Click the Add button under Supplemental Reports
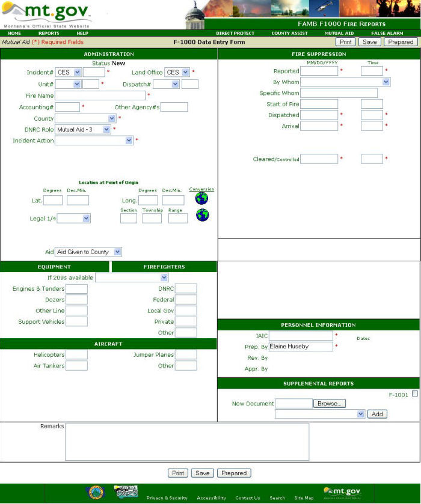Viewport: 421px width, 504px height. pyautogui.click(x=377, y=414)
